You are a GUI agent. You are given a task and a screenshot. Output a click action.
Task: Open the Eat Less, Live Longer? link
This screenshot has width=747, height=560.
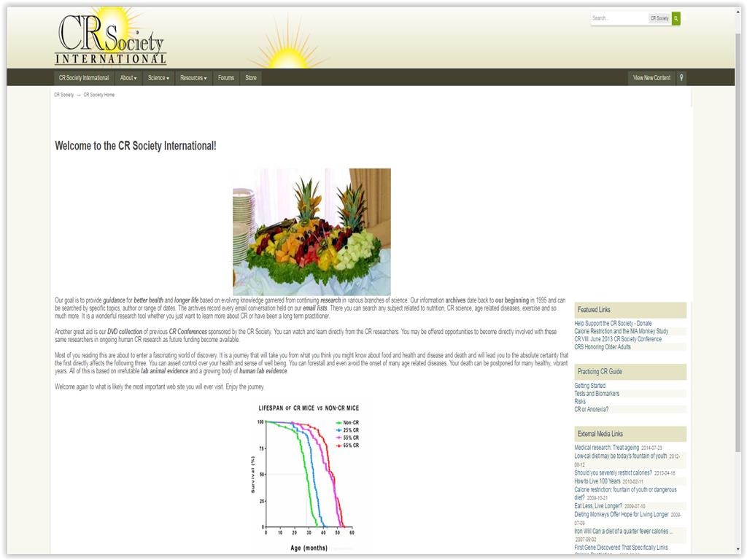click(598, 506)
